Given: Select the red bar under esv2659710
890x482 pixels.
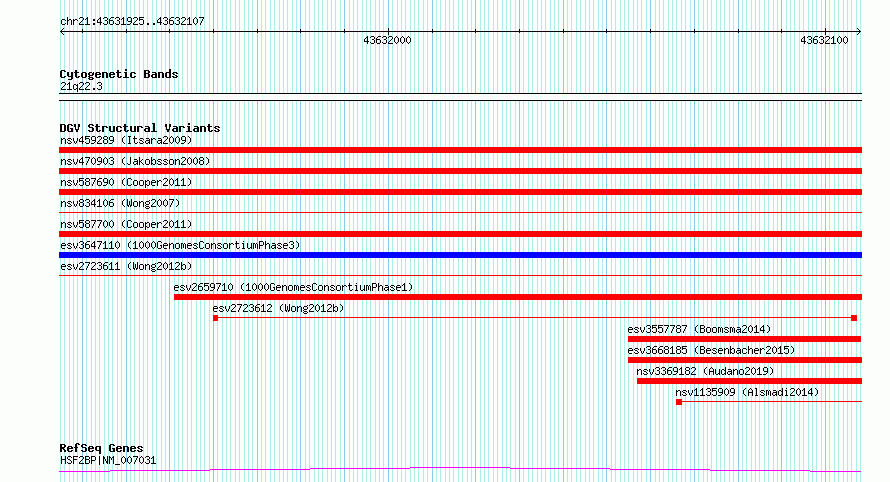Looking at the screenshot, I should 518,297.
